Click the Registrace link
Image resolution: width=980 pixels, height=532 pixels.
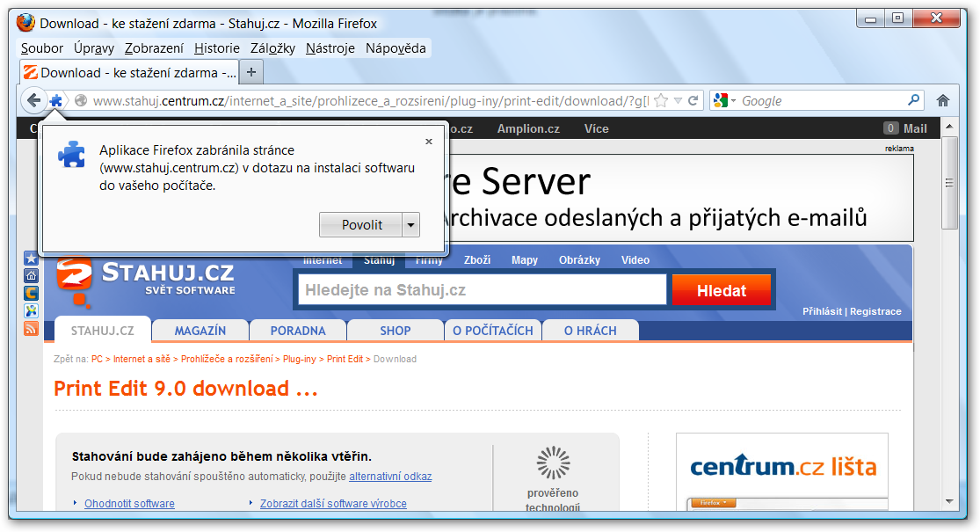(875, 311)
